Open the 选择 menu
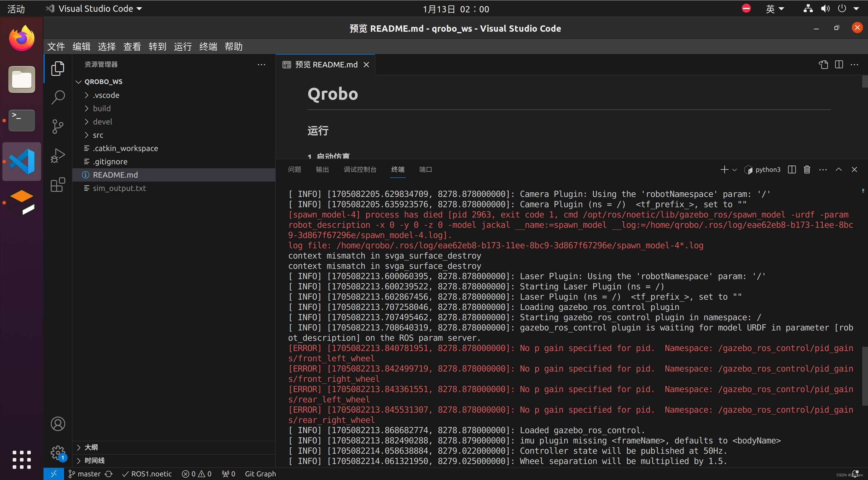 click(x=107, y=47)
